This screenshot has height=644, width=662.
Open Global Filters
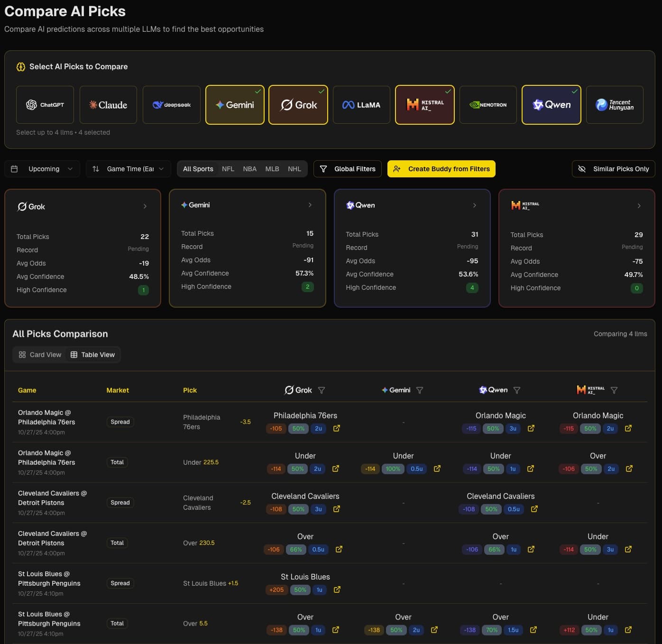[x=347, y=169]
